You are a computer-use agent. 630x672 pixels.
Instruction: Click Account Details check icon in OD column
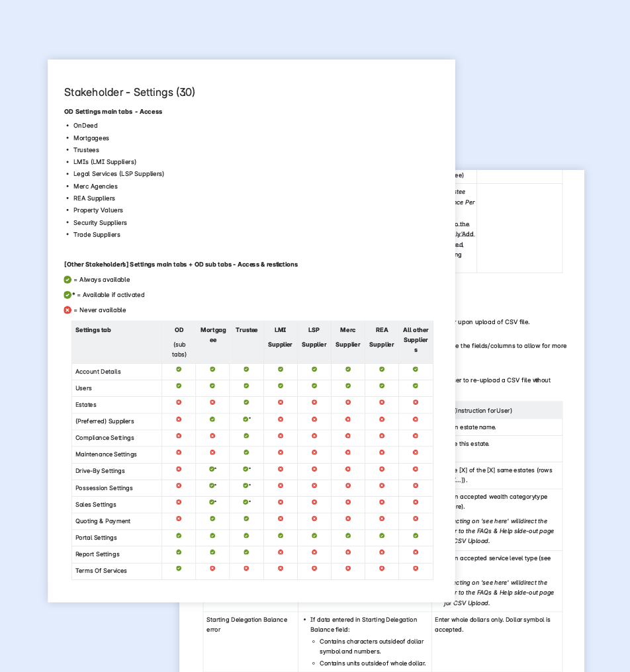[179, 369]
